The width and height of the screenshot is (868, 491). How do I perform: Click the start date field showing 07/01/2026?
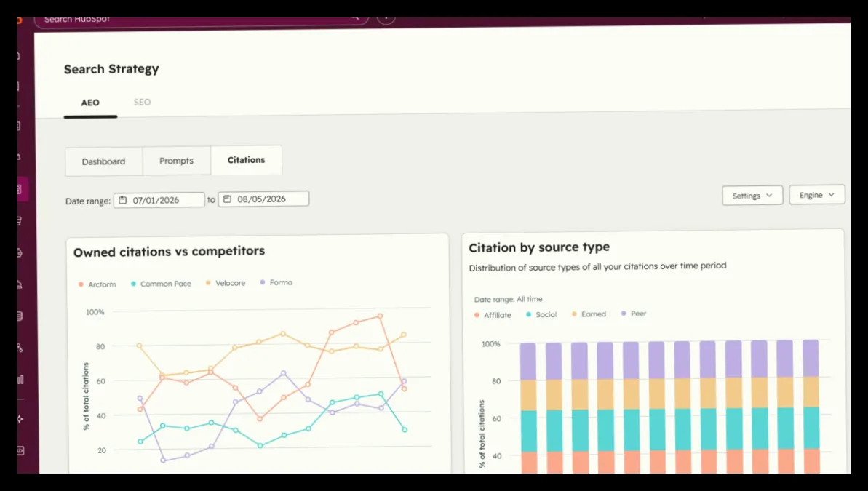coord(159,200)
